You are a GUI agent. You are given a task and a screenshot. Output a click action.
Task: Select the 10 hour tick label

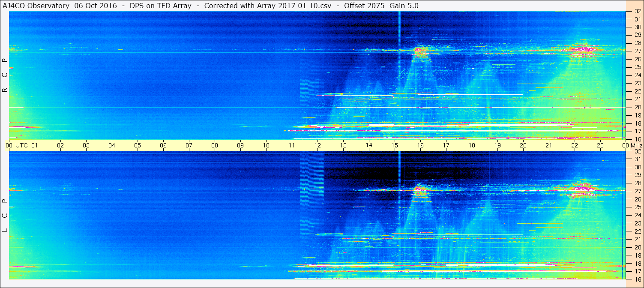[x=266, y=145]
